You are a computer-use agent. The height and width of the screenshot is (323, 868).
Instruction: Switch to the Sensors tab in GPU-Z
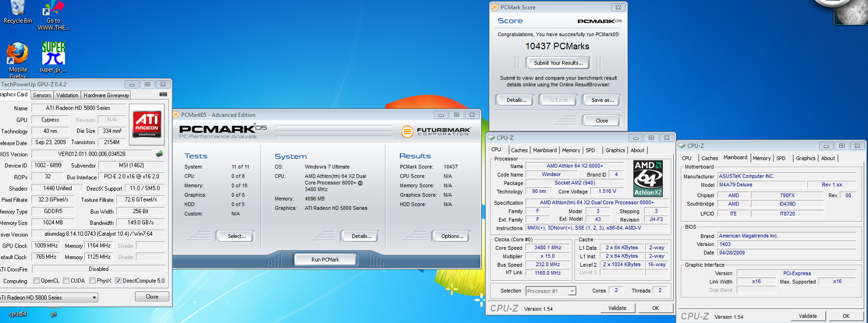(x=42, y=95)
